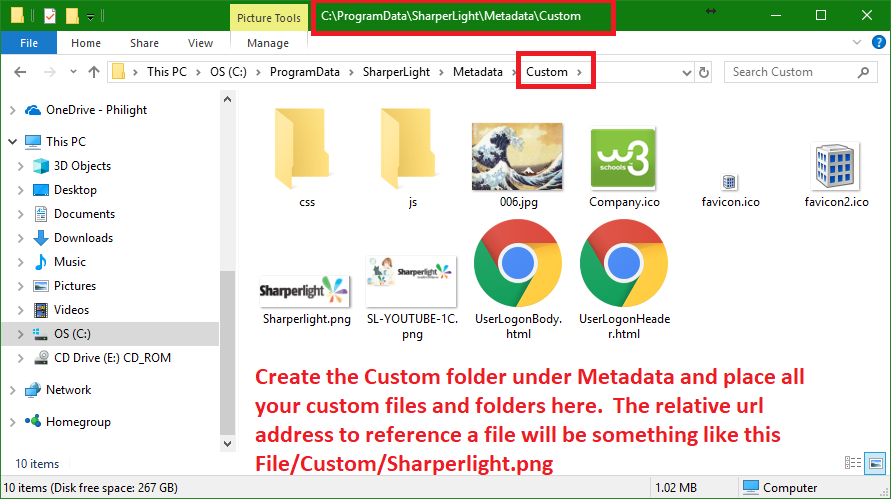Expand the Network tree node
The width and height of the screenshot is (891, 499).
pos(13,390)
